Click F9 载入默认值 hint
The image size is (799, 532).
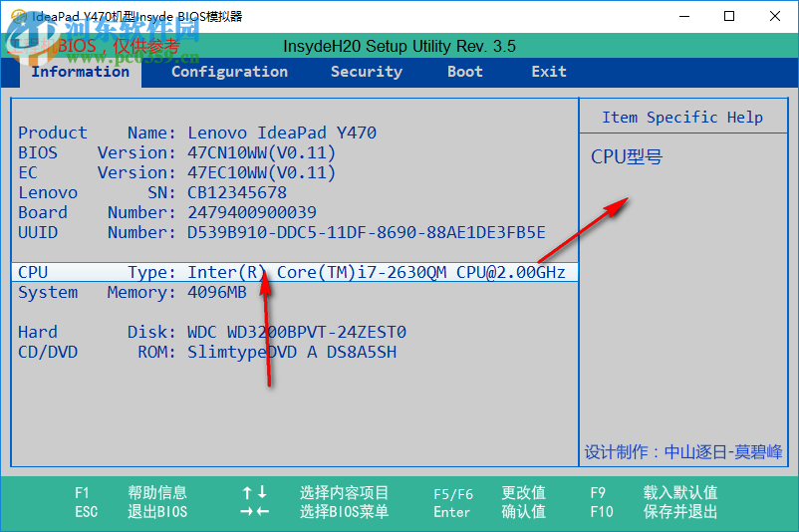point(654,493)
